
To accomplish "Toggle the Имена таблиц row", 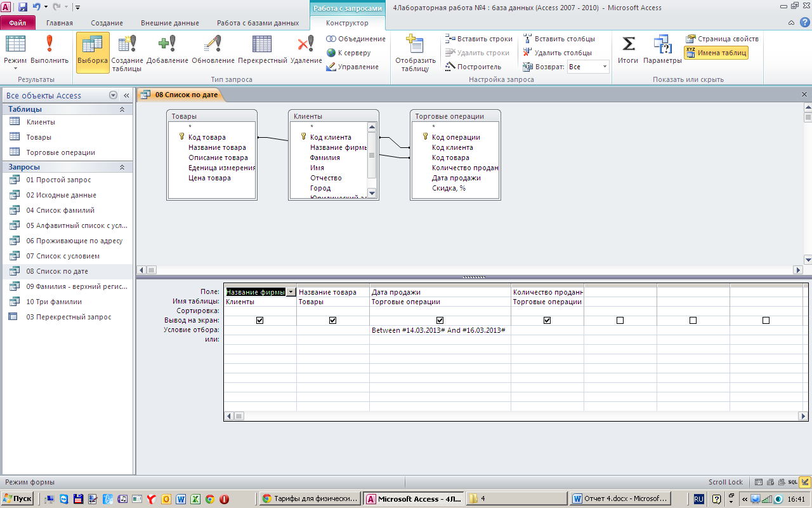I will (716, 53).
